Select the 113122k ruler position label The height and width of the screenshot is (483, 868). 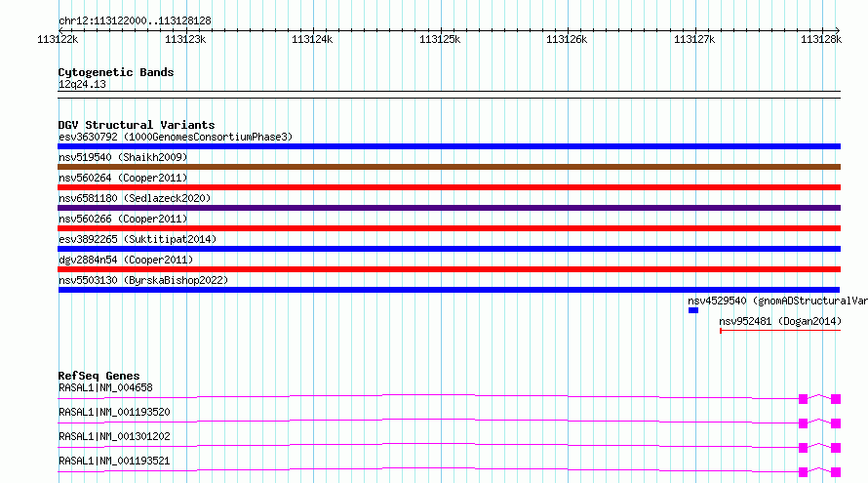pos(58,39)
